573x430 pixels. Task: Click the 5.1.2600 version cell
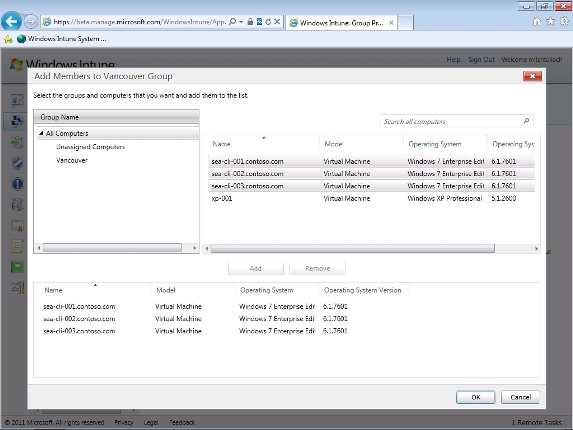pyautogui.click(x=504, y=198)
